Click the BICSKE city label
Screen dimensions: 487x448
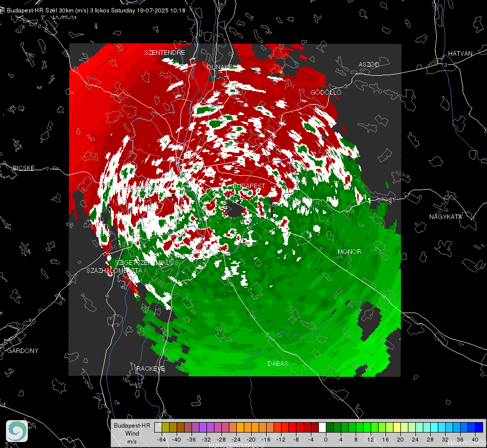pos(23,168)
